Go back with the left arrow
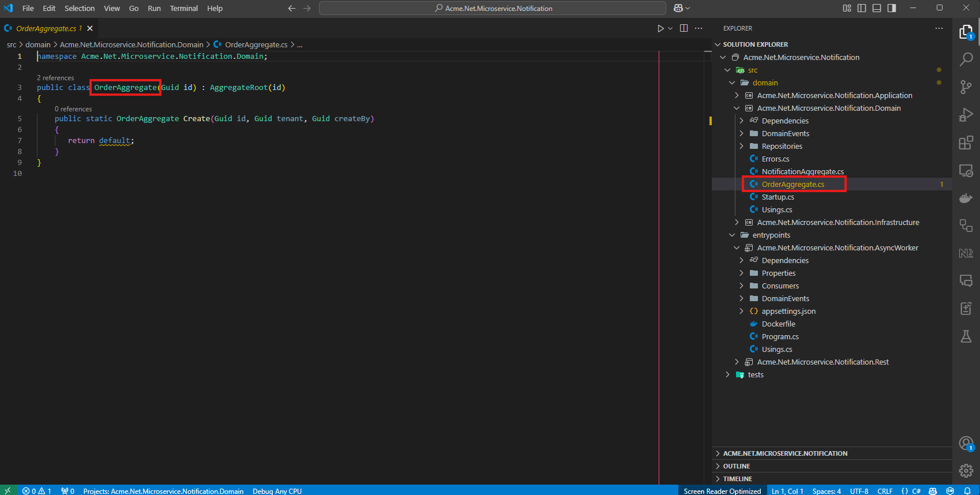 coord(291,8)
